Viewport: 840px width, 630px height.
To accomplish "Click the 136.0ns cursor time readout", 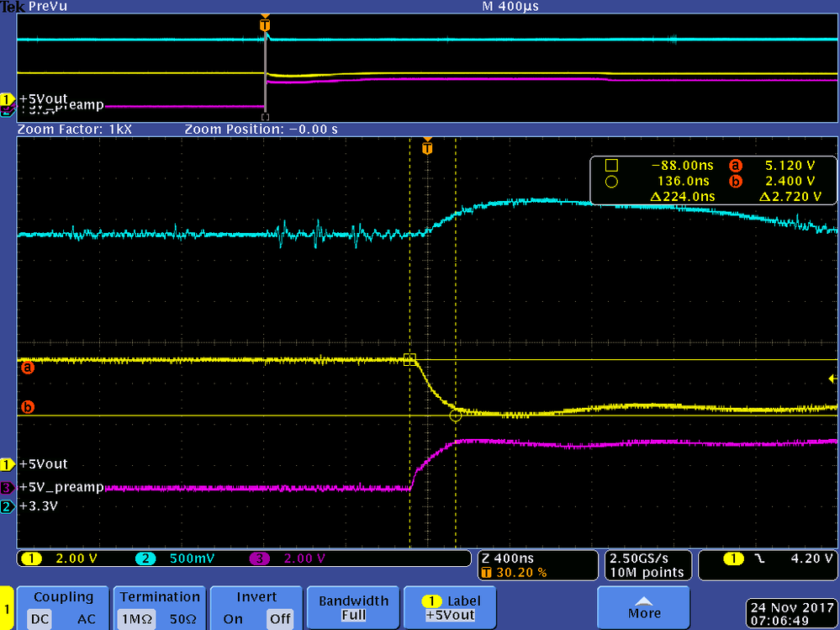I will [683, 182].
